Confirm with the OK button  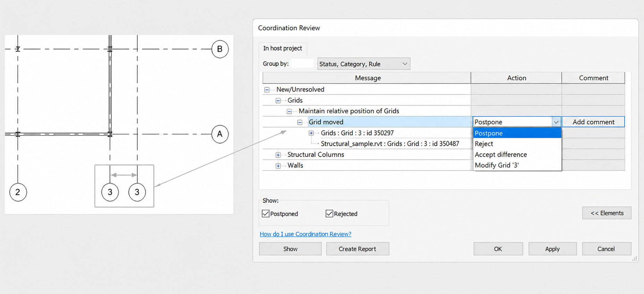pos(498,249)
